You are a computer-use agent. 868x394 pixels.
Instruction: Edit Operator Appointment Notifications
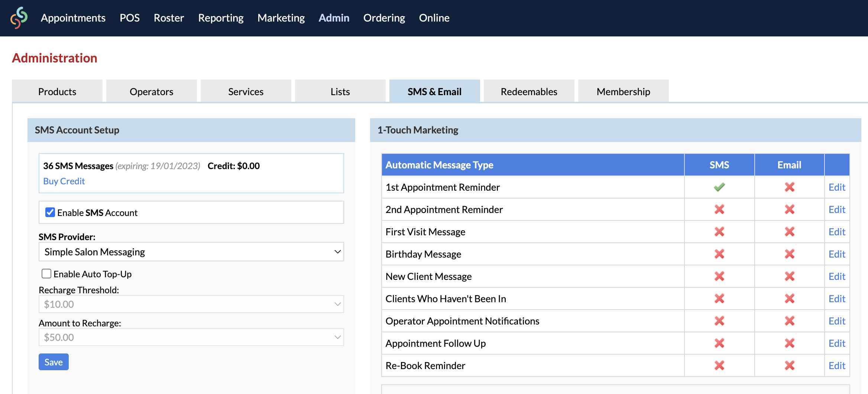coord(837,321)
